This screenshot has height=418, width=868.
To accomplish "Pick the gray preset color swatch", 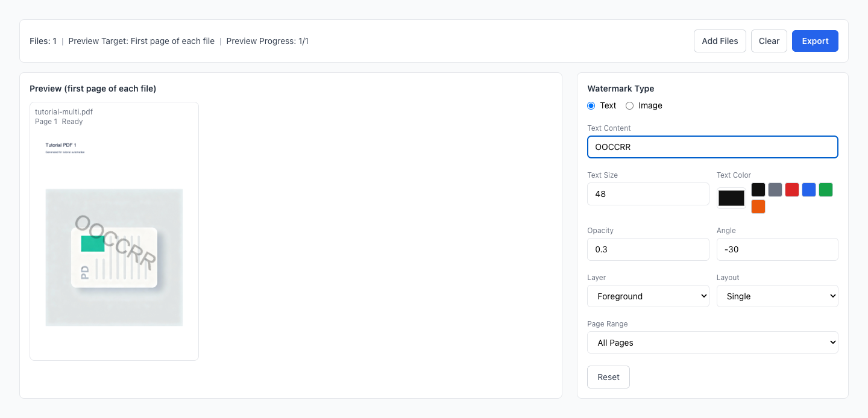I will click(775, 190).
